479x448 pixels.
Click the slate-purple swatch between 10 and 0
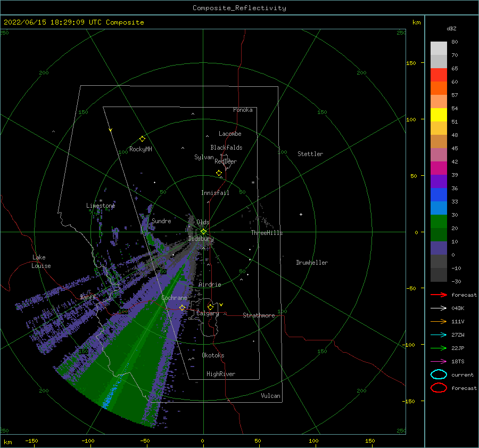click(x=439, y=248)
